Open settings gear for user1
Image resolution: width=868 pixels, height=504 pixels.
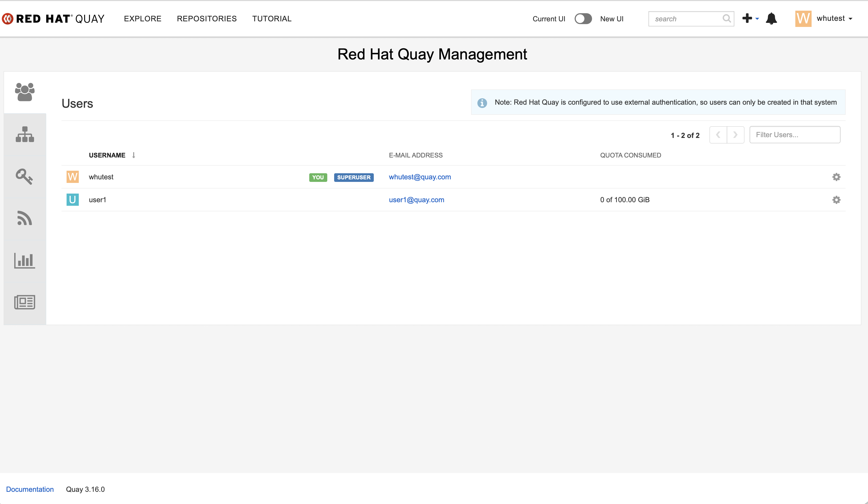click(836, 200)
